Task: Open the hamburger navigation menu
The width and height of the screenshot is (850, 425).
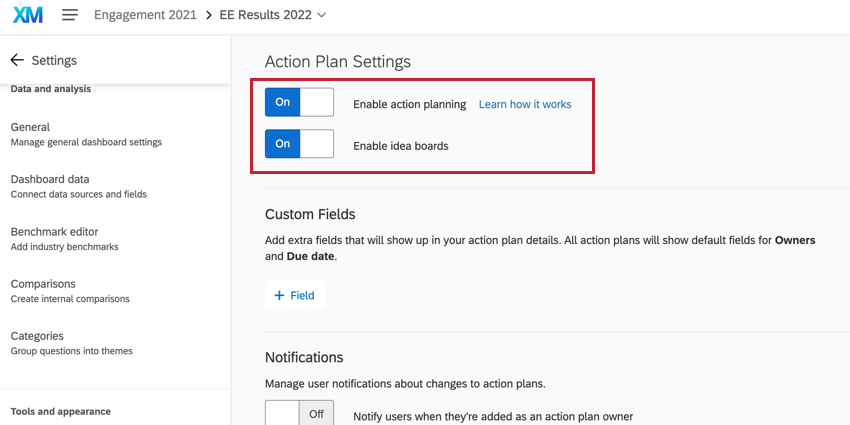Action: click(x=70, y=16)
